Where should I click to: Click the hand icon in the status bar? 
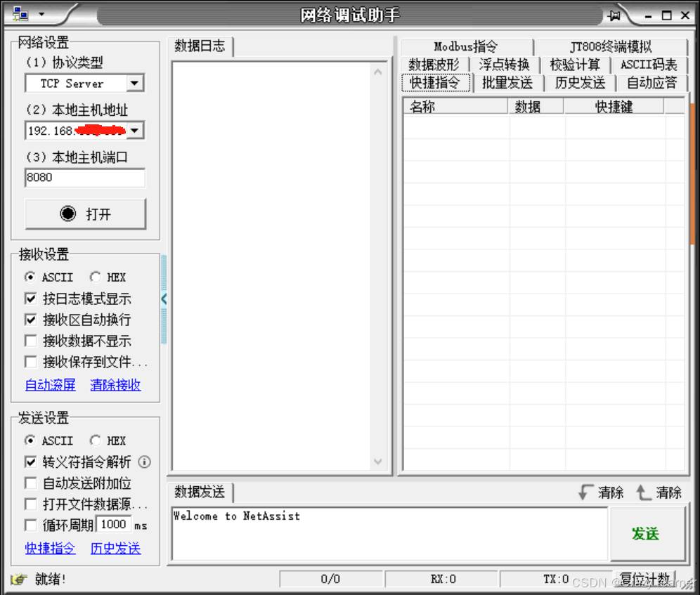coord(18,580)
